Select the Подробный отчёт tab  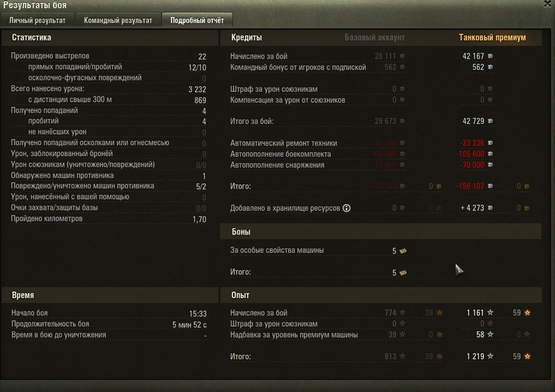[x=197, y=20]
